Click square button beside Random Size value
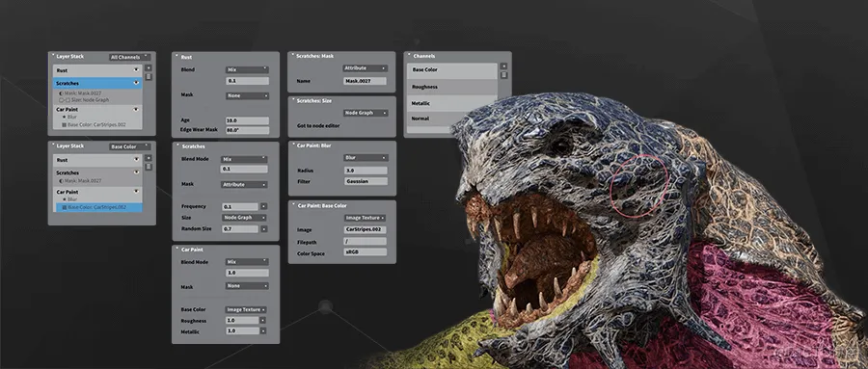The width and height of the screenshot is (868, 369). pyautogui.click(x=263, y=228)
